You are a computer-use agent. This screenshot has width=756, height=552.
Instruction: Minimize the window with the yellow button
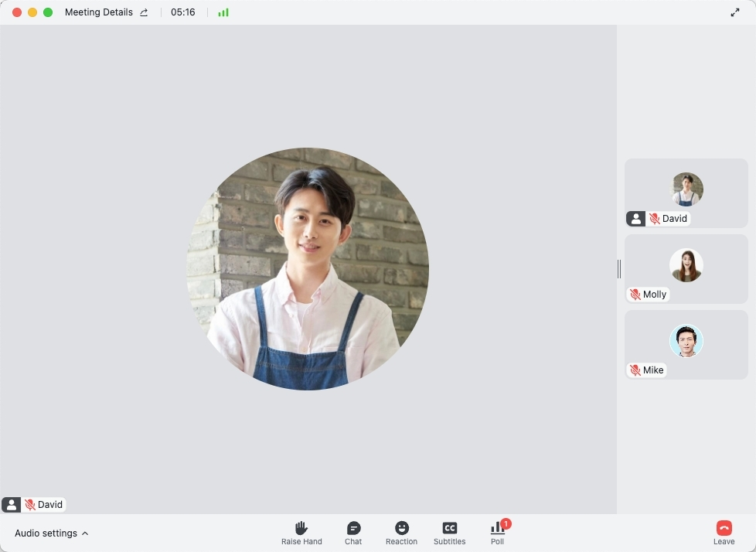point(32,12)
